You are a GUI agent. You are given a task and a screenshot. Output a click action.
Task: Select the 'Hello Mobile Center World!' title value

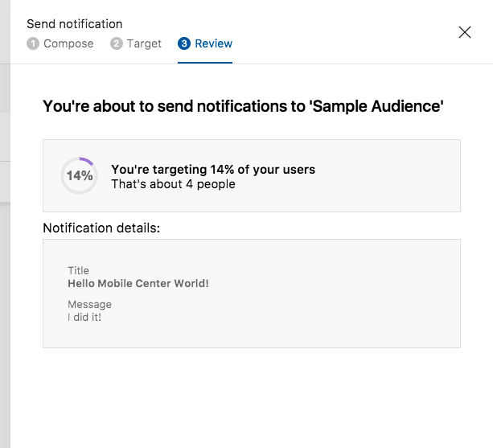(x=138, y=283)
